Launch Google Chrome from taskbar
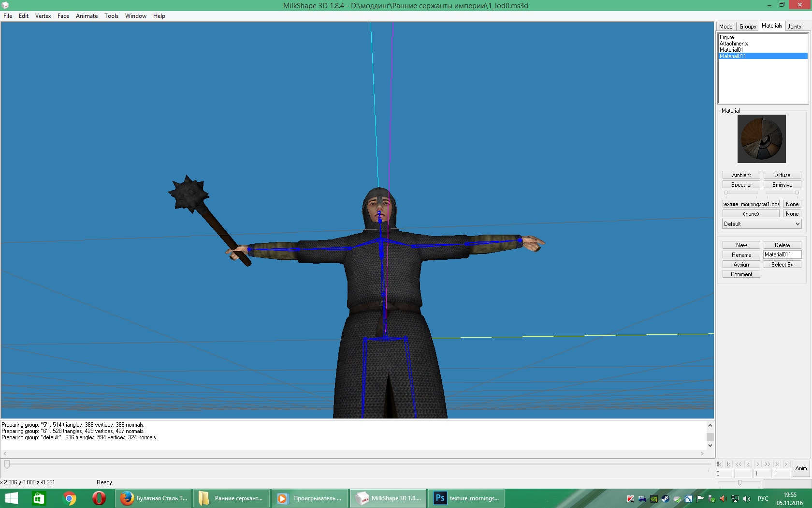 [69, 498]
